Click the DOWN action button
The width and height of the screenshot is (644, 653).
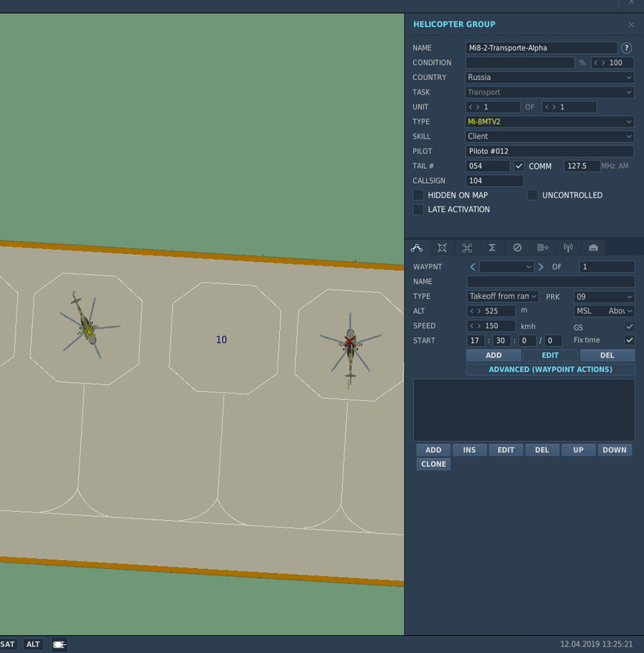[615, 451]
